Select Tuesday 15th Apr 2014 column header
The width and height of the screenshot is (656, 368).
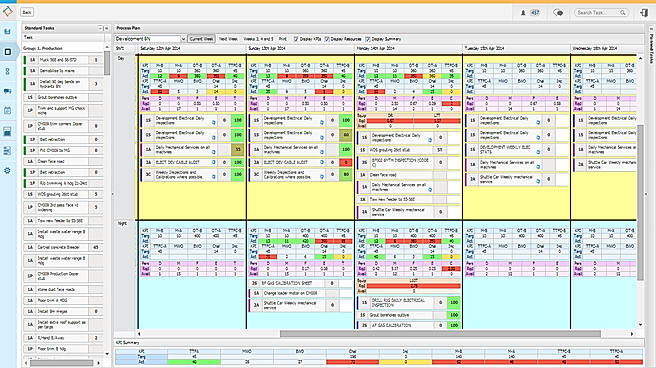point(516,49)
